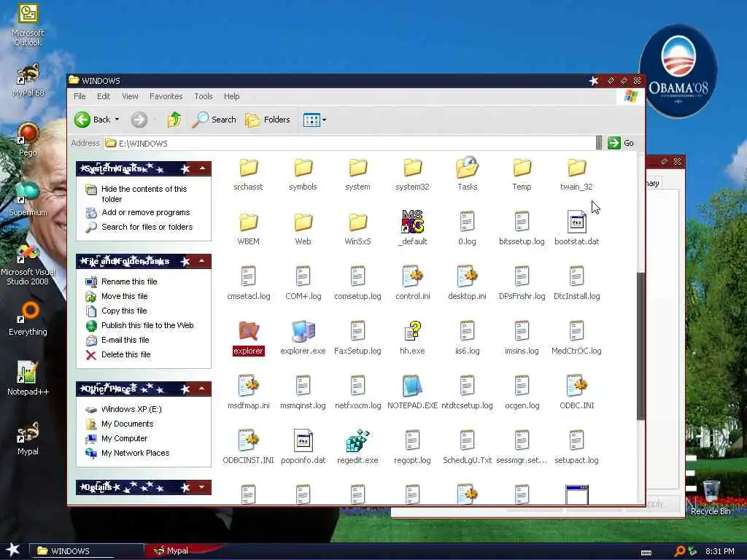This screenshot has height=560, width=747.
Task: Click the E:\WINDOWS address field
Action: [x=349, y=143]
